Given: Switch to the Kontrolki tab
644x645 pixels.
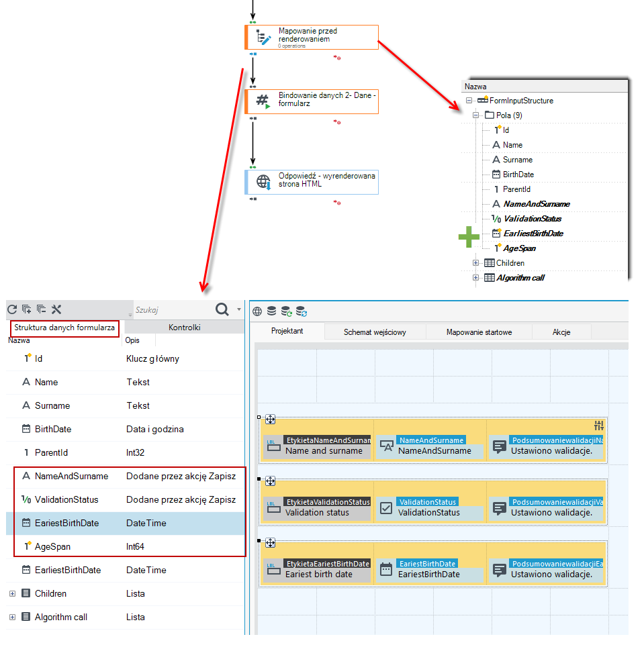Looking at the screenshot, I should click(185, 328).
